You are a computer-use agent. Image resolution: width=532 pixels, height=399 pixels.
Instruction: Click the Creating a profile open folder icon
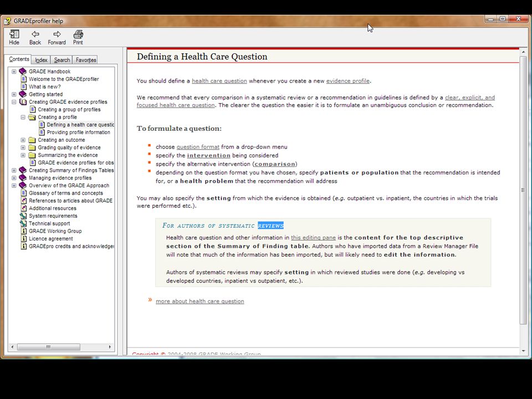pos(32,117)
